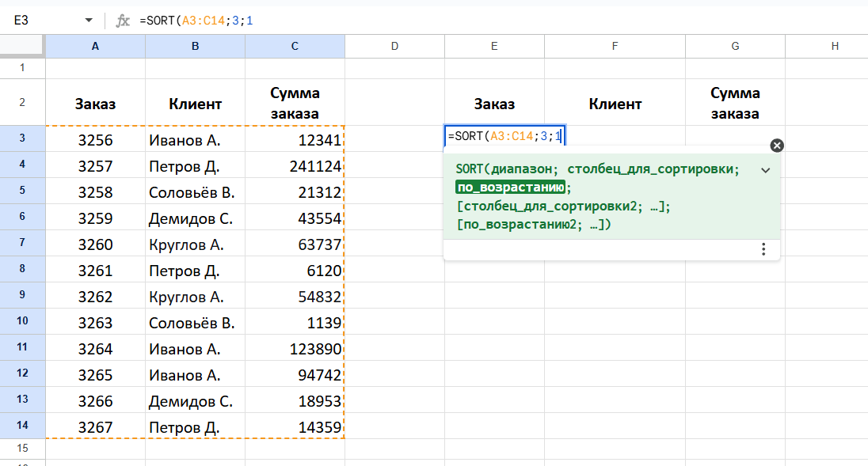The image size is (868, 466).
Task: Click the highlighted по_возрастанию argument
Action: (x=510, y=188)
